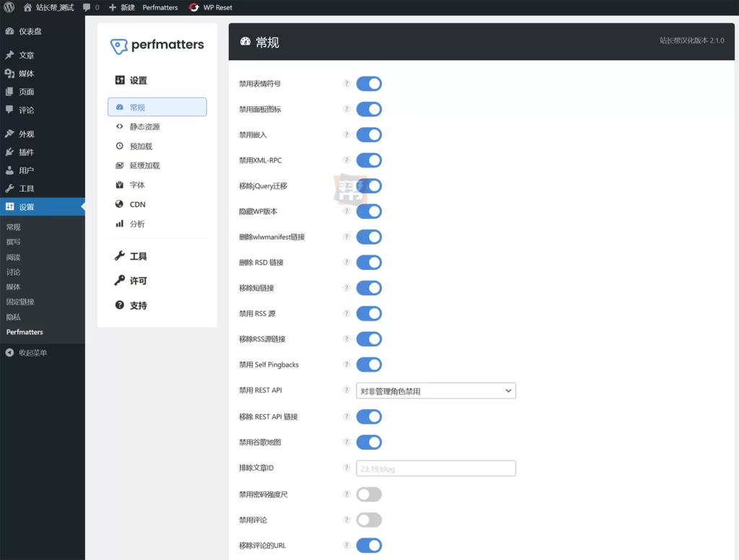Viewport: 739px width, 560px height.
Task: Click the help icon beside 禁用表情符号
Action: (x=346, y=84)
